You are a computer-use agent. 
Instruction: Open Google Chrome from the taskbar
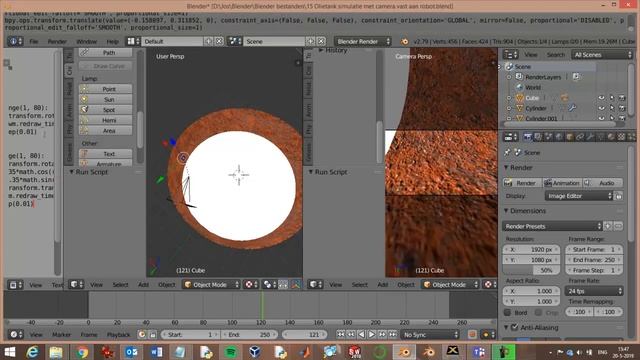point(82,352)
